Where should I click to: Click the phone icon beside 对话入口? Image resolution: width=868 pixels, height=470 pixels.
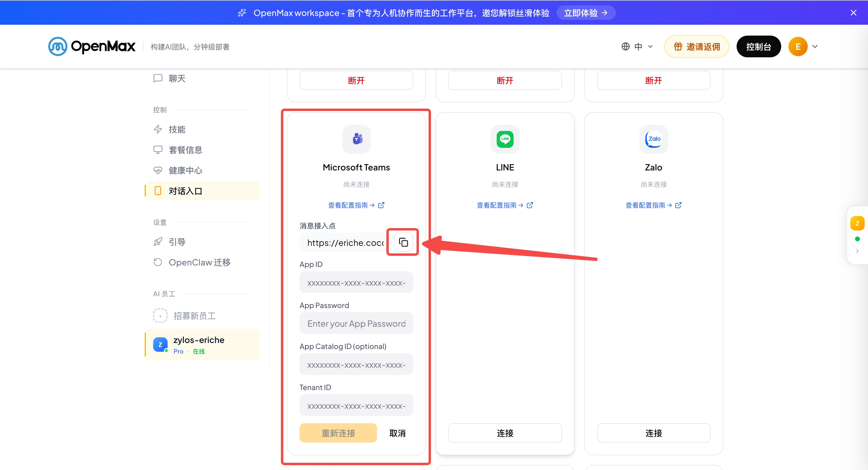(x=158, y=191)
